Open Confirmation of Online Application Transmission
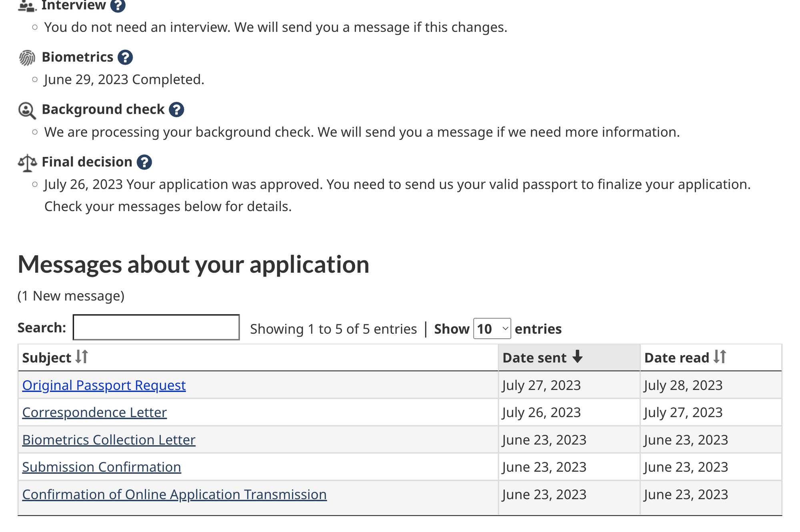This screenshot has height=532, width=800. tap(174, 494)
